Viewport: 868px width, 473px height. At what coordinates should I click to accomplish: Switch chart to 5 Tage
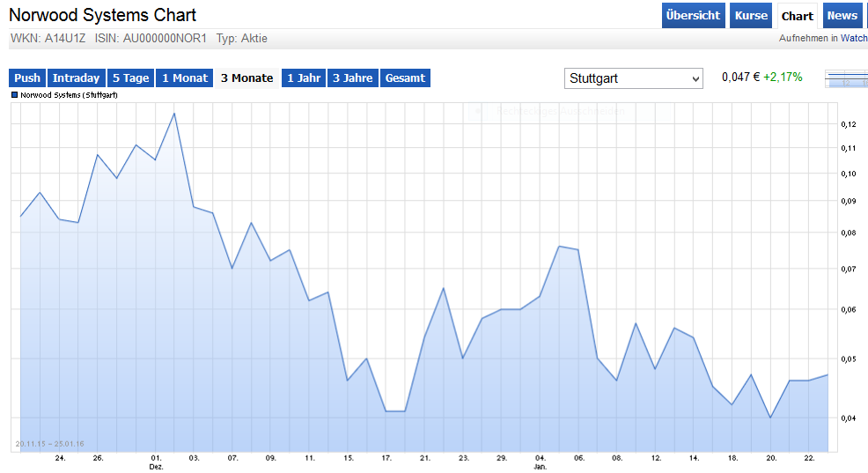(131, 78)
